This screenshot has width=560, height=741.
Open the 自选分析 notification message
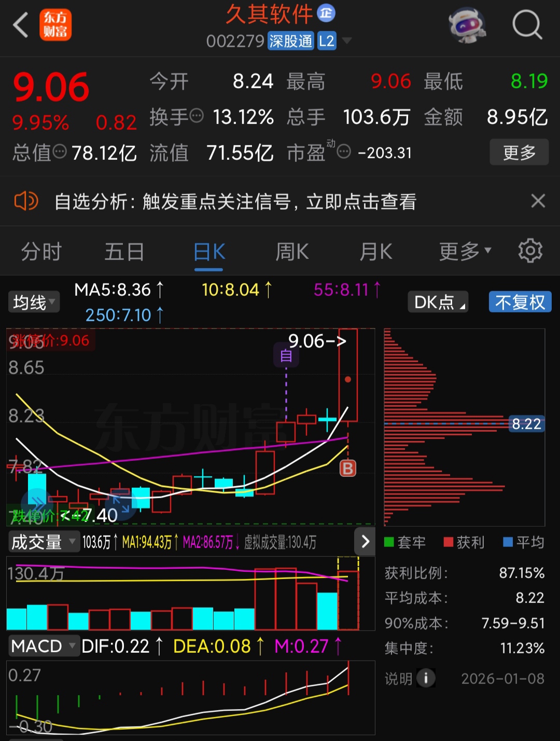point(235,201)
